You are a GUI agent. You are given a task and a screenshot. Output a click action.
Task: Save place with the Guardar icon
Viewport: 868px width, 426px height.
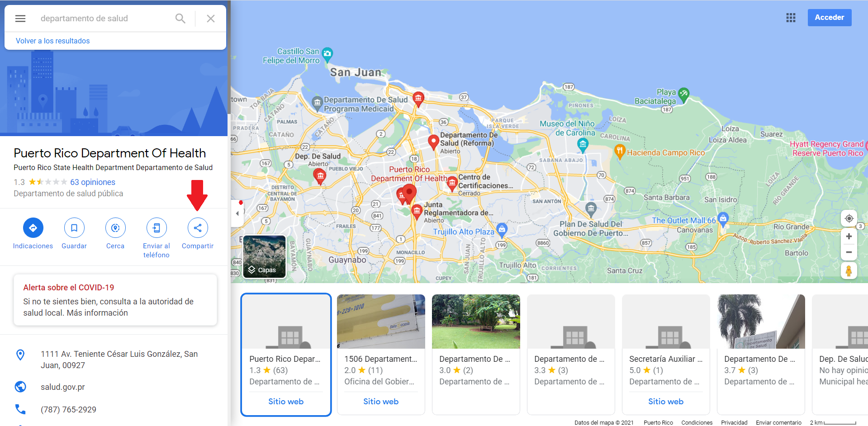coord(74,227)
